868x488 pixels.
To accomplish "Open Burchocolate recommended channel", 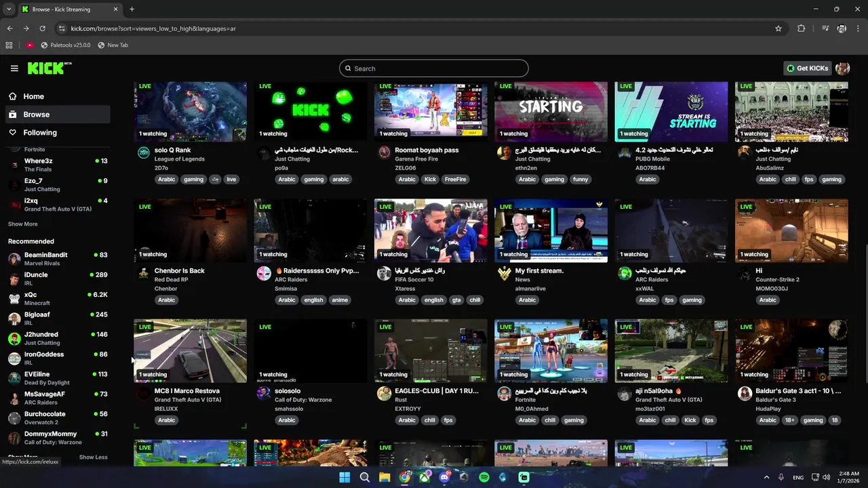I will click(x=58, y=418).
